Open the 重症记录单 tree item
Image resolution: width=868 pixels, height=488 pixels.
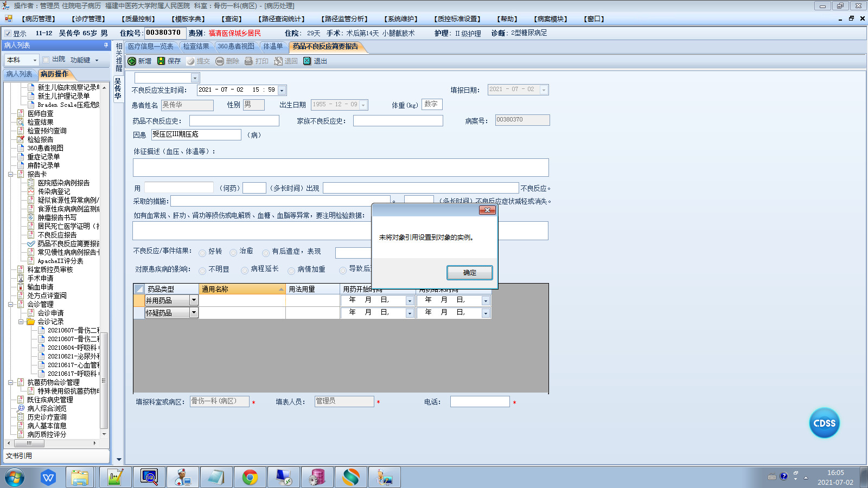43,157
